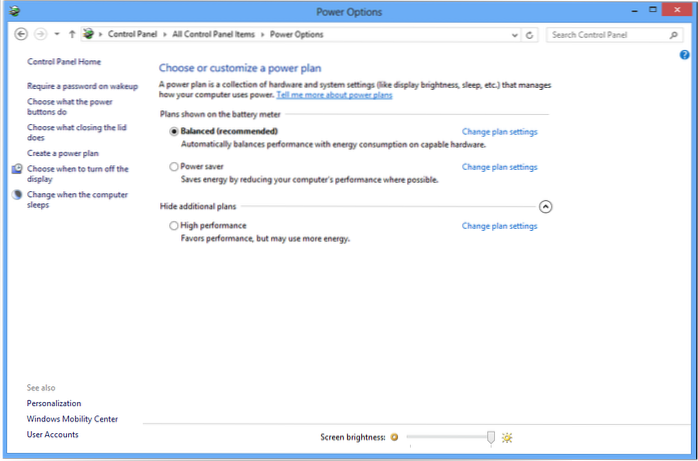Maximize the Power Options window
Viewport: 698px width, 461px height.
pyautogui.click(x=653, y=10)
